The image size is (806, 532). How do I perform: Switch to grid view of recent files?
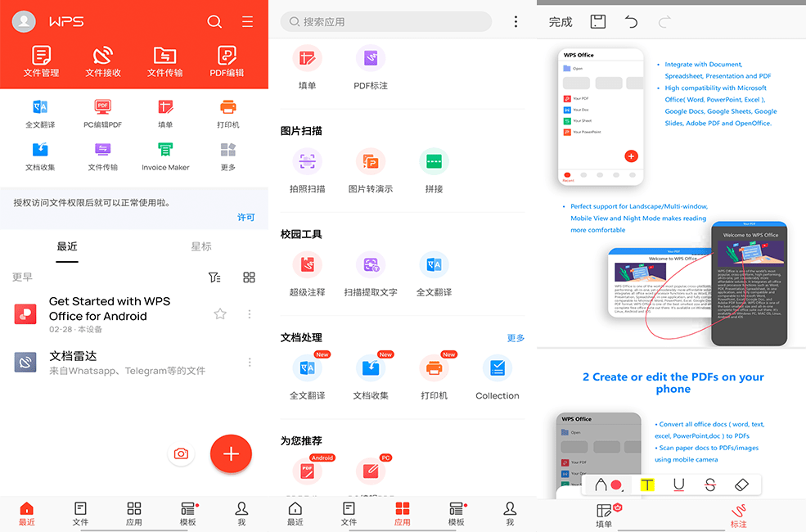click(249, 277)
